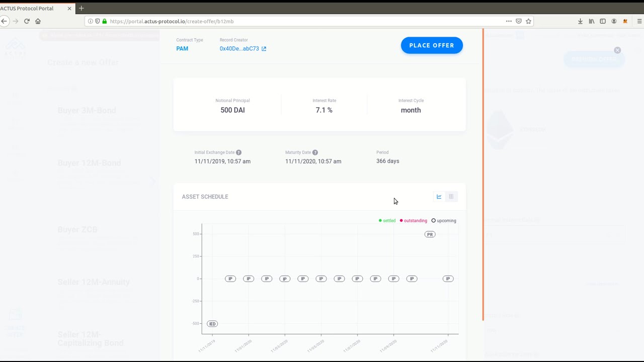644x362 pixels.
Task: Select the IED event marker on chart
Action: [212, 324]
